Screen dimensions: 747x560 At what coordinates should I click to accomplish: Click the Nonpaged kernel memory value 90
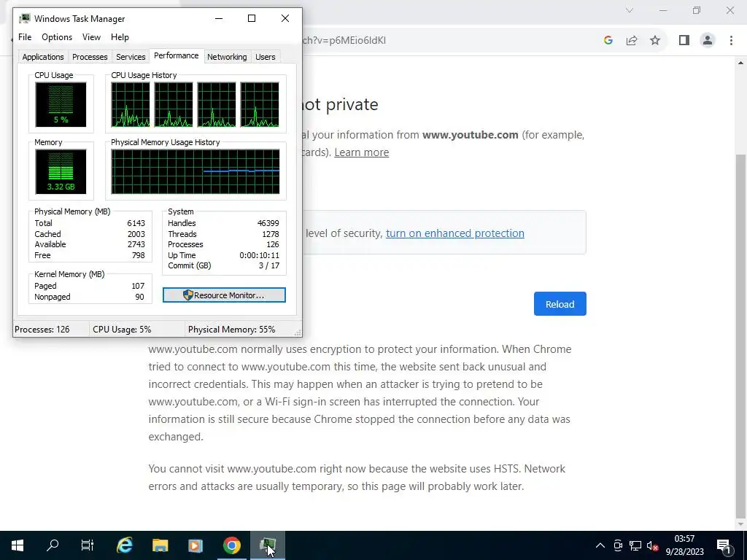139,297
